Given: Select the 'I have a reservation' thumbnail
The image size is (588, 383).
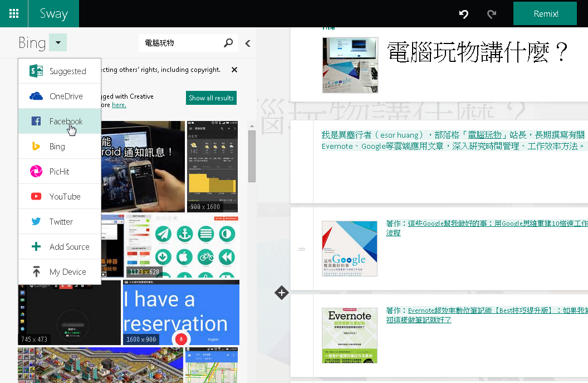Looking at the screenshot, I should click(x=181, y=312).
